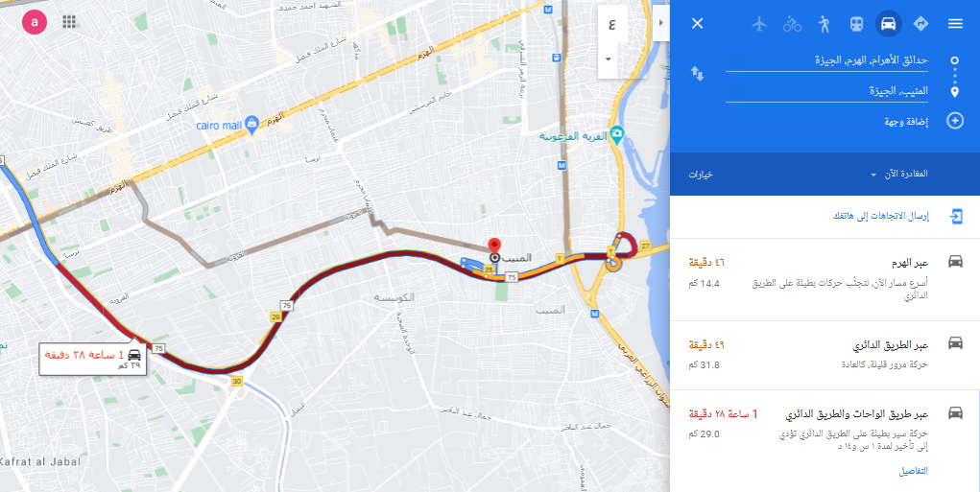The image size is (980, 492).
Task: Collapse the side panel arrow
Action: pyautogui.click(x=661, y=22)
